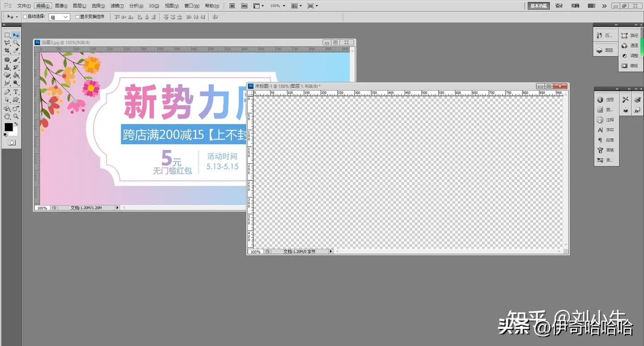Image resolution: width=644 pixels, height=346 pixels.
Task: Enable the 自动选择 checkbox
Action: pos(25,17)
